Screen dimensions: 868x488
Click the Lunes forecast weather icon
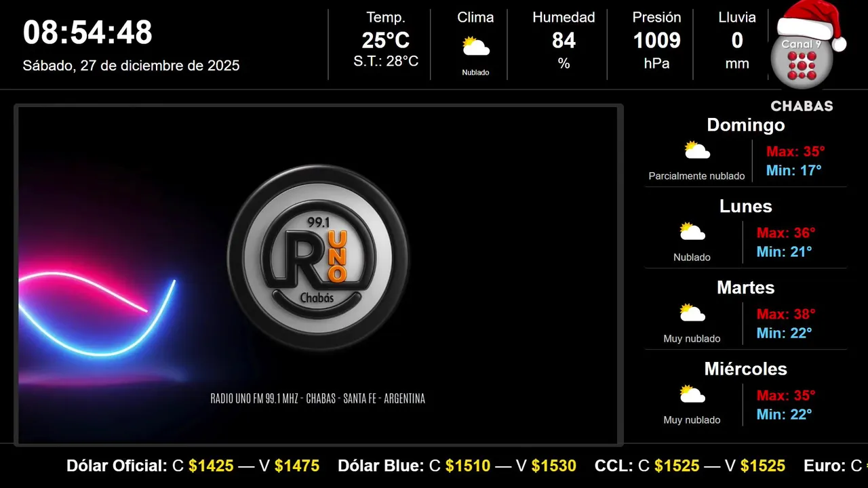click(x=692, y=232)
